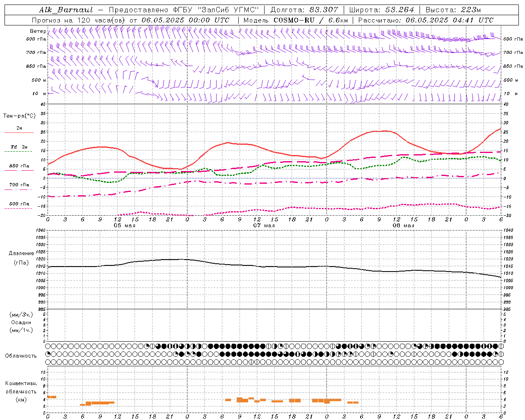Click the '700 гПа' entry in temperature legend
This screenshot has height=420, width=525.
[19, 185]
